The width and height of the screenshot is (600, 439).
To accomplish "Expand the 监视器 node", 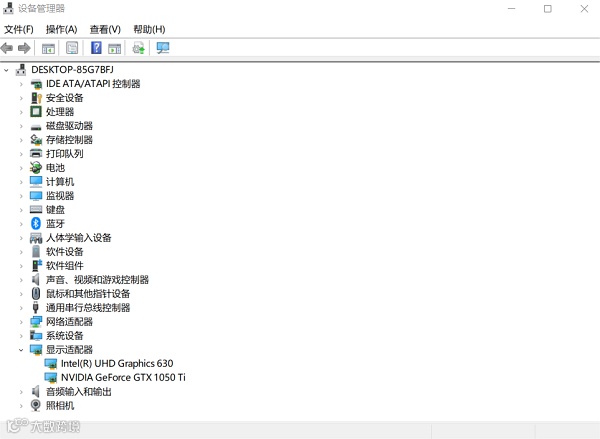I will (21, 196).
